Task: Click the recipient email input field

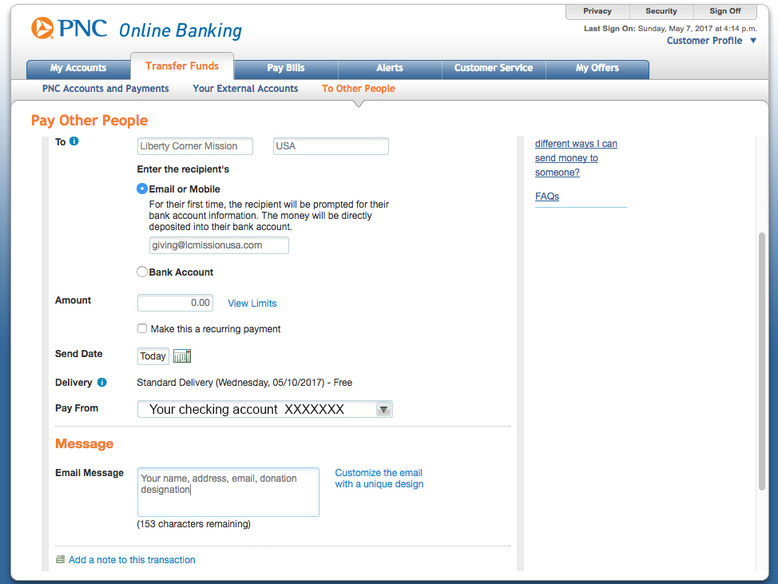Action: pyautogui.click(x=219, y=245)
